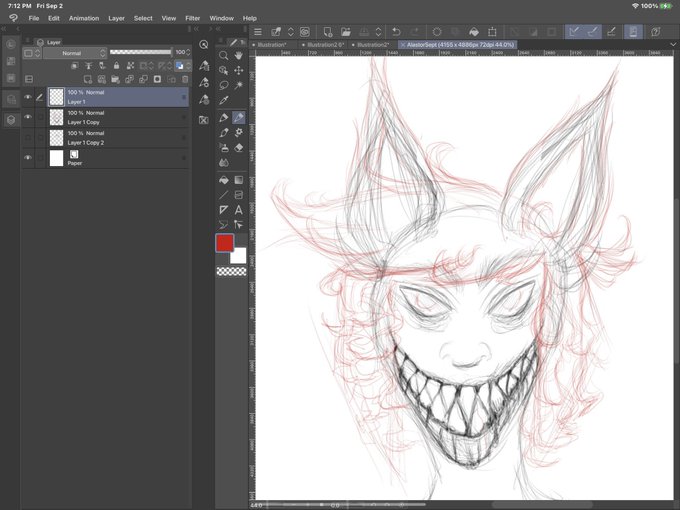Select the Hand move-canvas tool
The height and width of the screenshot is (510, 680).
coord(239,56)
